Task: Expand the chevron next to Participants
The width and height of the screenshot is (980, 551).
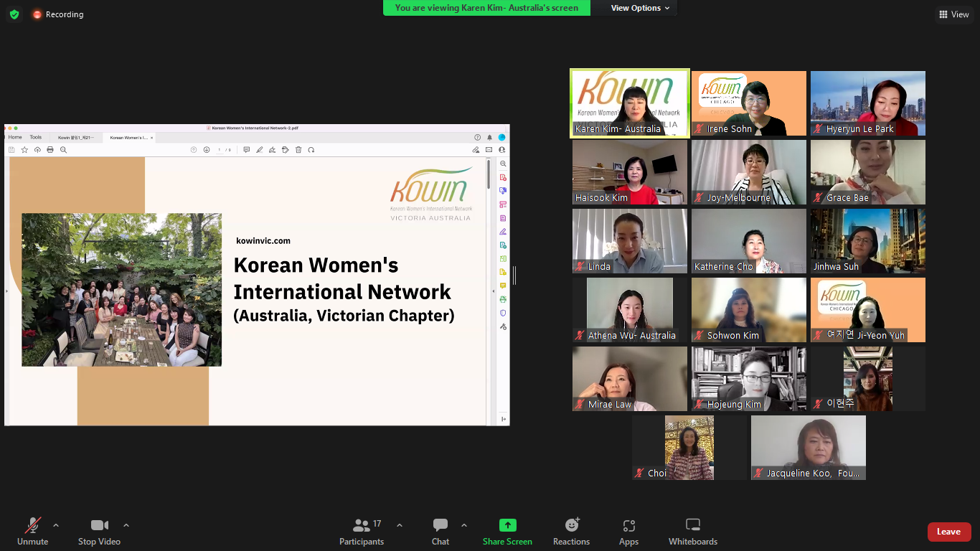Action: (400, 525)
